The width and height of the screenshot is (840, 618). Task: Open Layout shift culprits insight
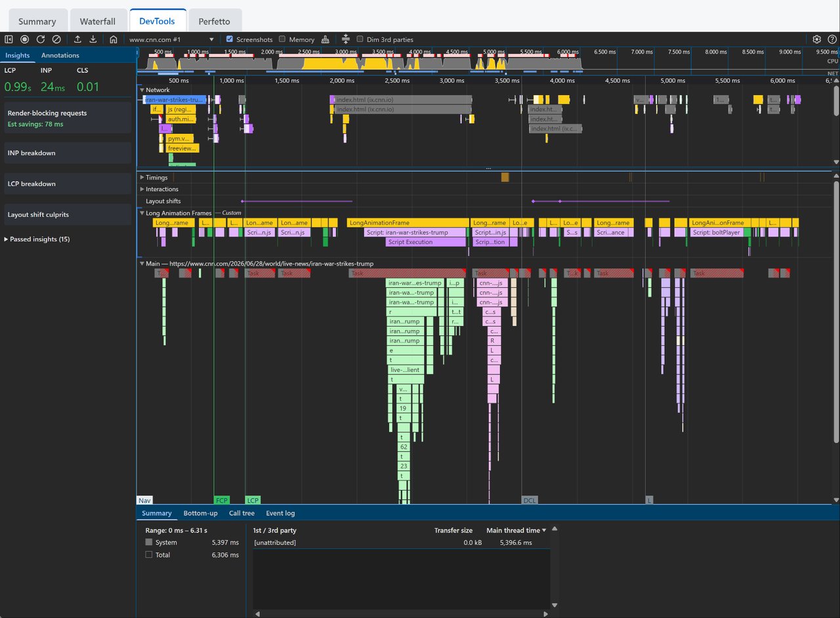(x=68, y=215)
